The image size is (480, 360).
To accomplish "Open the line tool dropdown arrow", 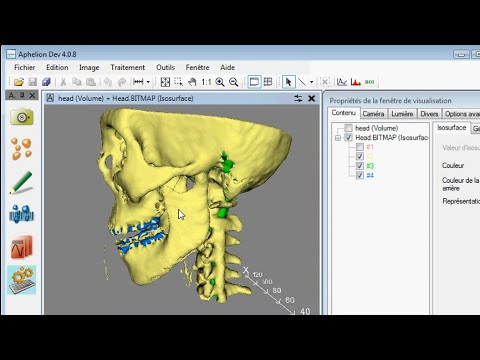I will tap(311, 82).
